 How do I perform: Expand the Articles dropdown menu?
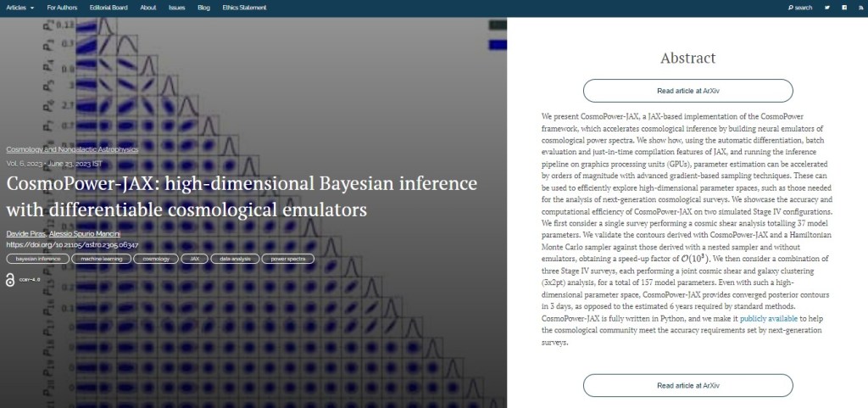click(20, 8)
